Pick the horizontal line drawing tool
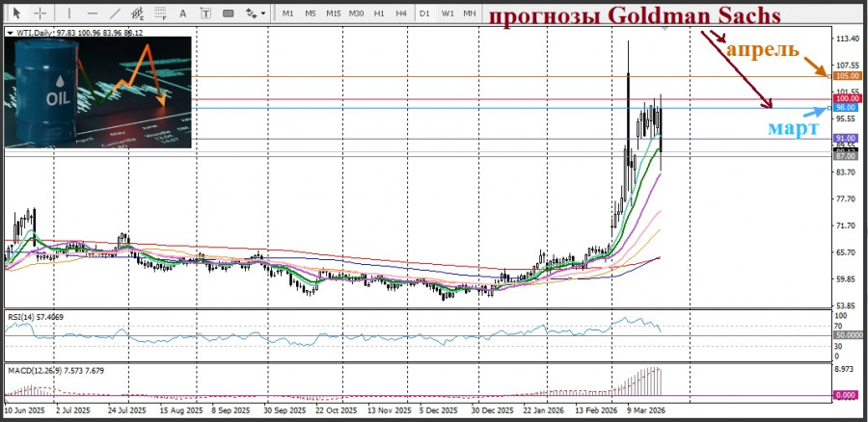 93,13
